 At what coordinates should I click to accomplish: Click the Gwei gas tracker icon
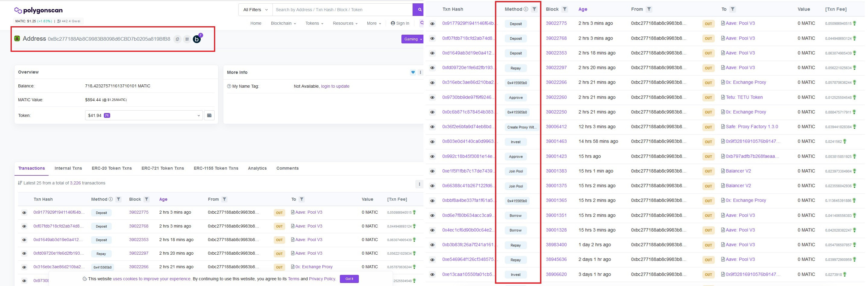click(59, 21)
